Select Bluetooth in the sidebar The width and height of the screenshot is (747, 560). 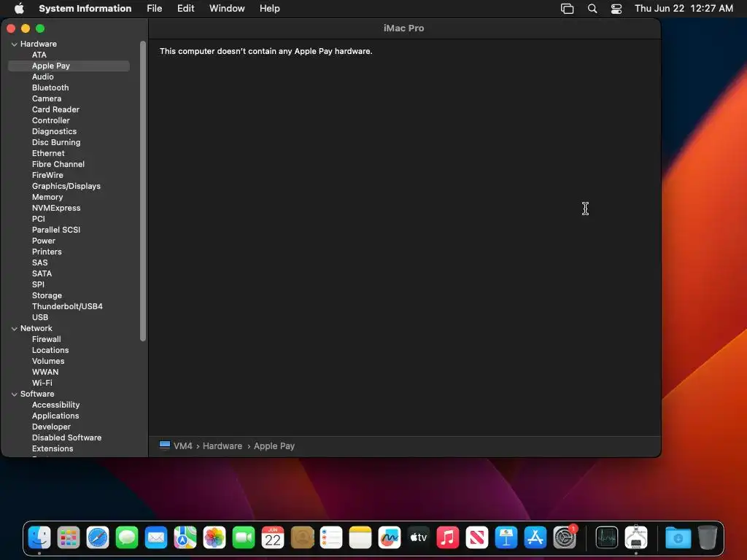pyautogui.click(x=50, y=87)
